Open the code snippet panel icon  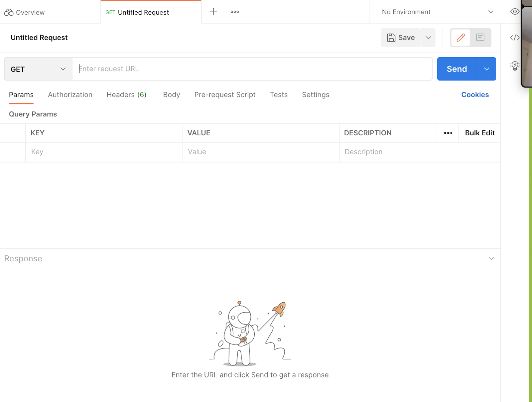pos(514,38)
